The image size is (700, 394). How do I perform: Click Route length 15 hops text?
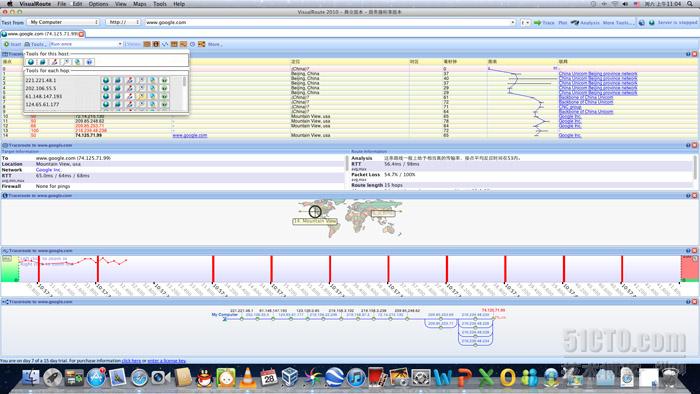(377, 185)
